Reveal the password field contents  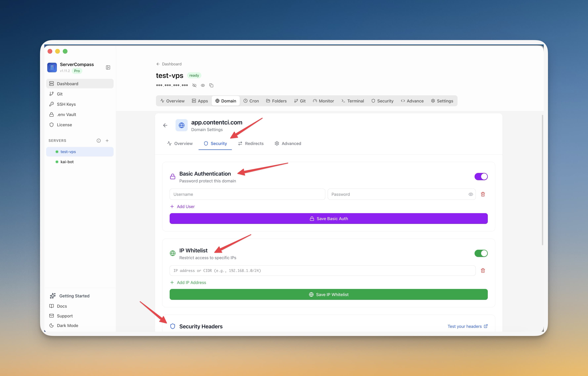click(x=471, y=194)
